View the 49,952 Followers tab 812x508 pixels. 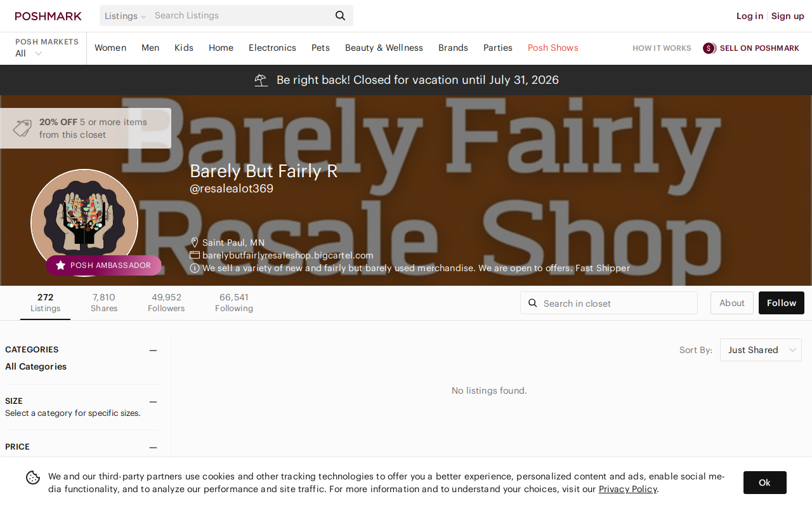[166, 303]
